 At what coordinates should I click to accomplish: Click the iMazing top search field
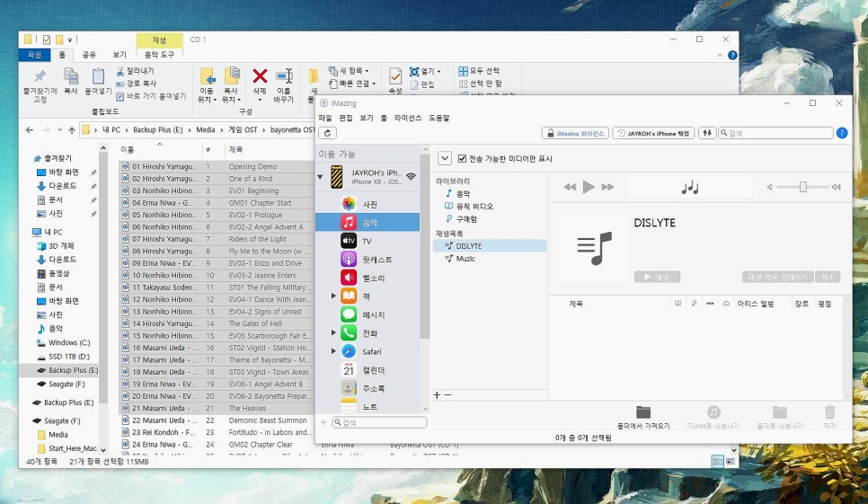[x=775, y=133]
